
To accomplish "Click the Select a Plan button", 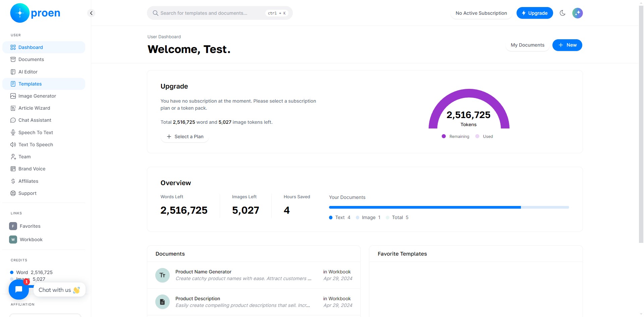I will [x=185, y=137].
